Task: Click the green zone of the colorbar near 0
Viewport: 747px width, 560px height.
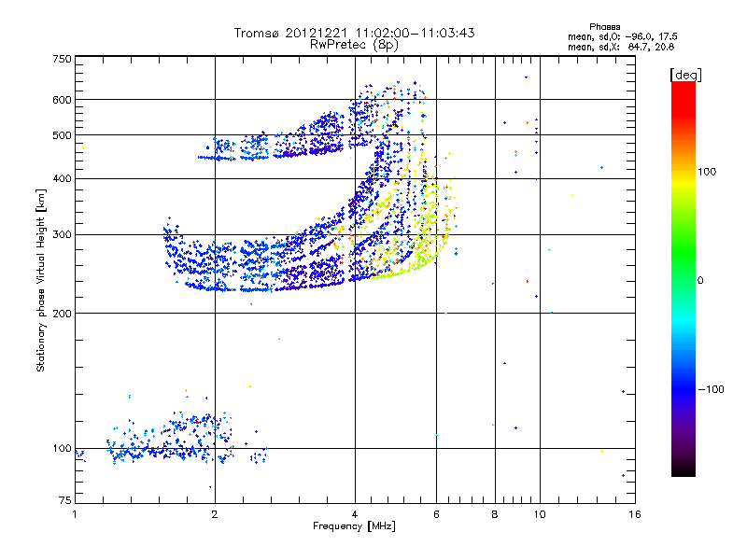Action: tap(683, 280)
